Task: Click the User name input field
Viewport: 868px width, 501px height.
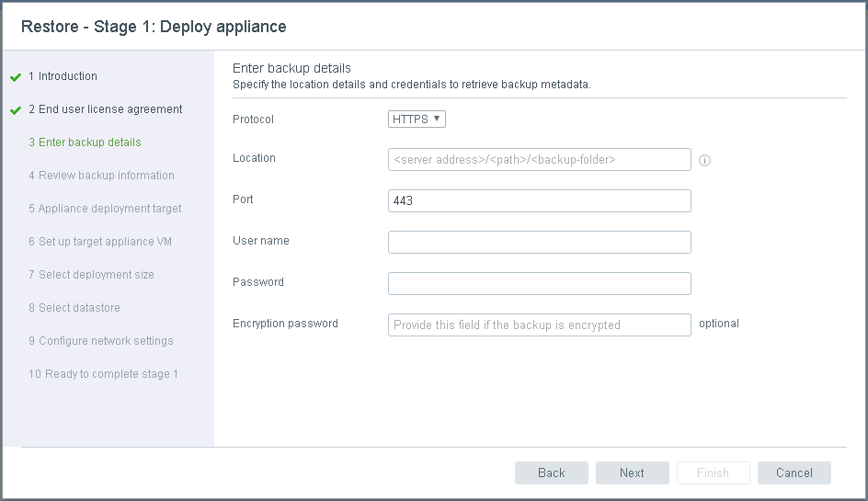Action: click(x=539, y=242)
